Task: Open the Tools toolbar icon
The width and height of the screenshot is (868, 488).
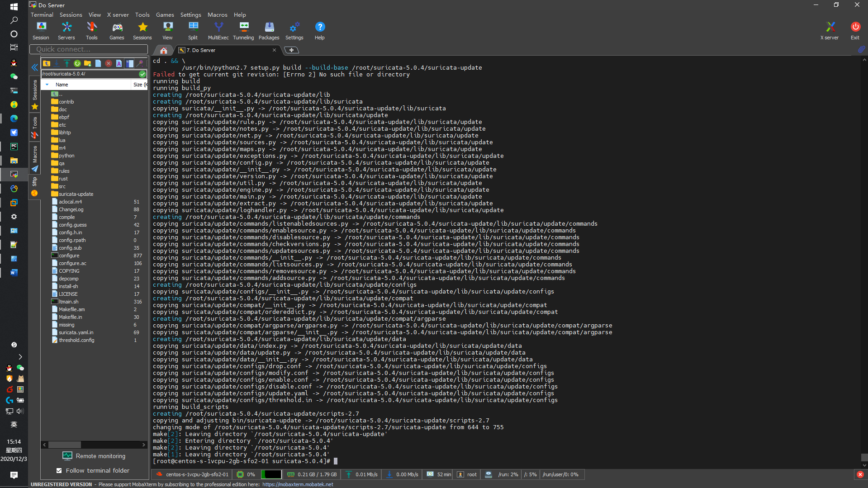Action: pos(91,31)
